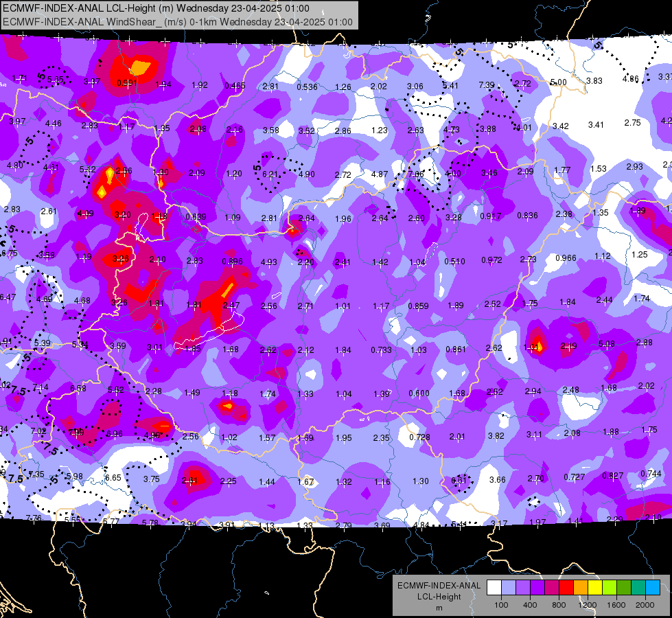Click the wind shear value 0.744
This screenshot has height=618, width=672.
[651, 474]
